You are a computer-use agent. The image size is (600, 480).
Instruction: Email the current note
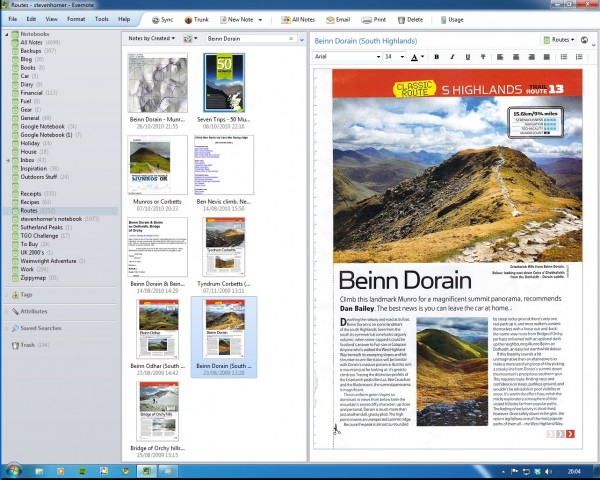[x=338, y=20]
